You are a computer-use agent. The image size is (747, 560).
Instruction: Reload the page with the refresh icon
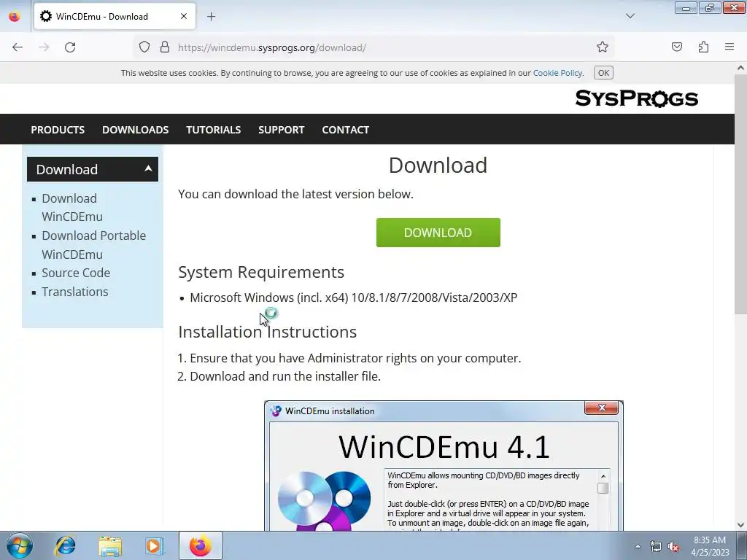pyautogui.click(x=70, y=47)
